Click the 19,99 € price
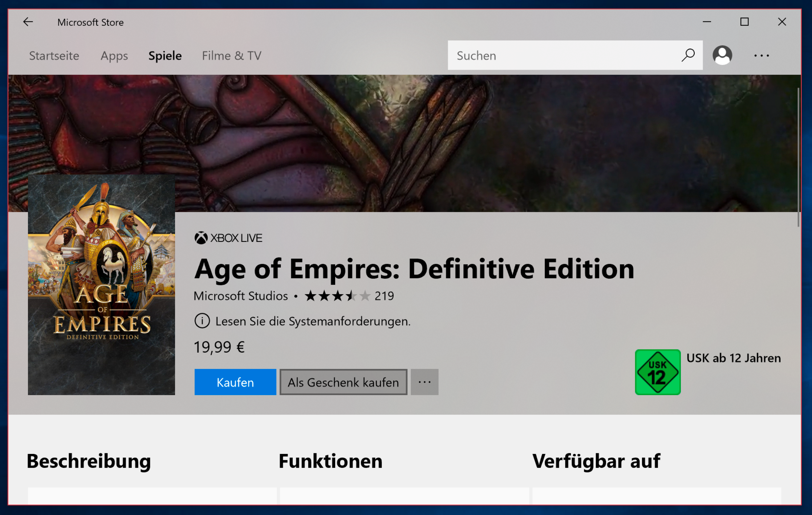The height and width of the screenshot is (515, 812). (x=219, y=347)
